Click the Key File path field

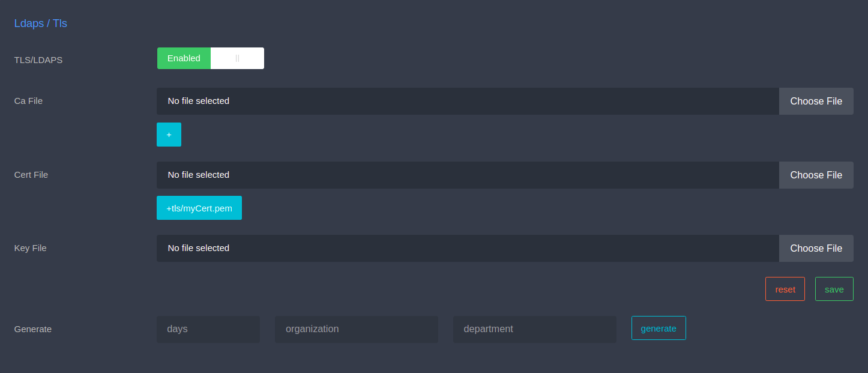coord(467,248)
